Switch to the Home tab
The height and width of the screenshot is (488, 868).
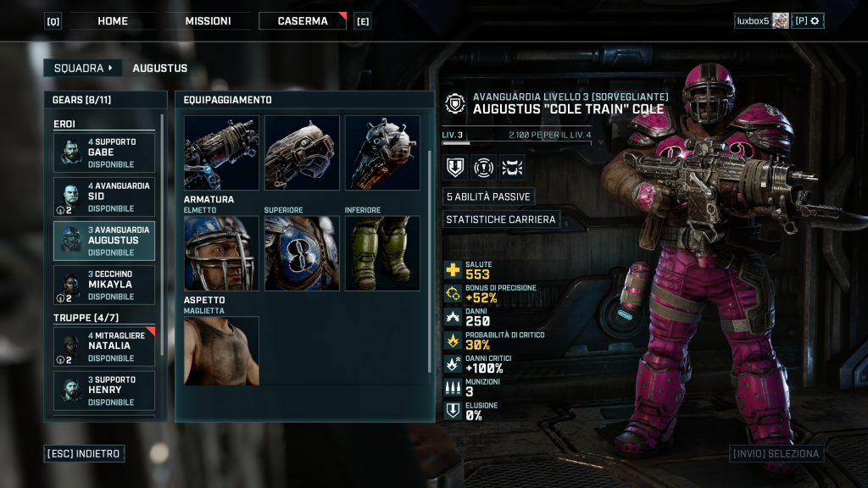tap(113, 21)
